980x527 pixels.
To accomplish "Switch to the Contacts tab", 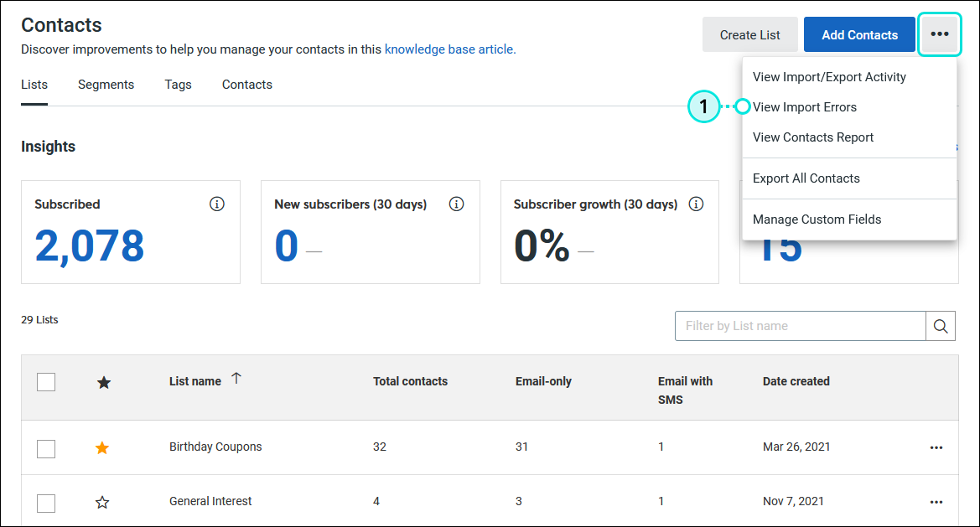I will [x=247, y=85].
